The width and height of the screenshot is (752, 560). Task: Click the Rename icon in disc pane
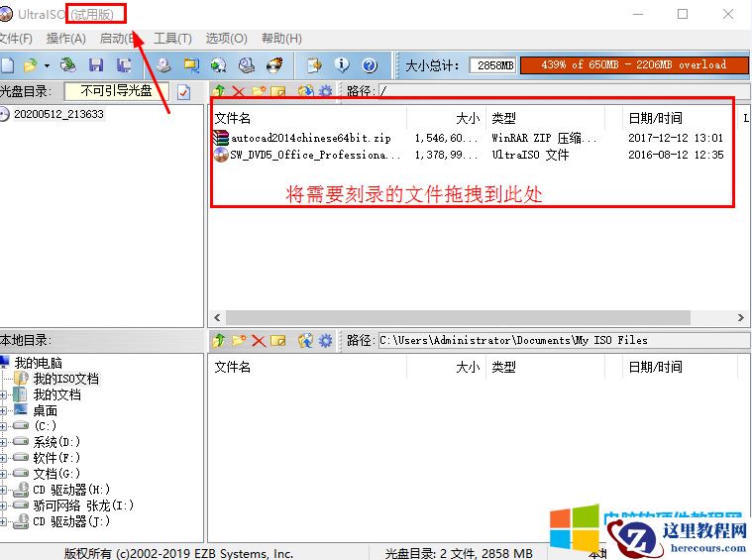278,91
